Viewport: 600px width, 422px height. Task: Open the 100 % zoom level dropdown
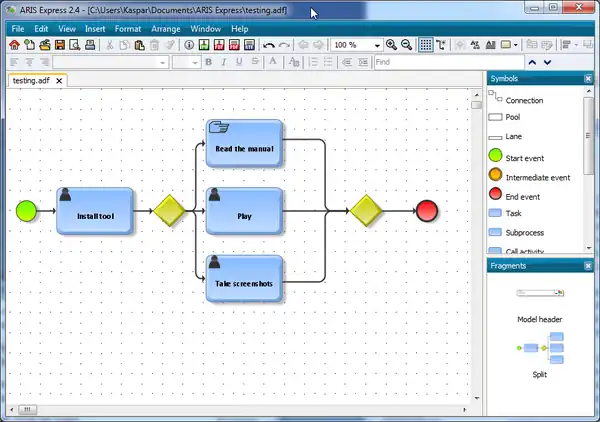377,45
